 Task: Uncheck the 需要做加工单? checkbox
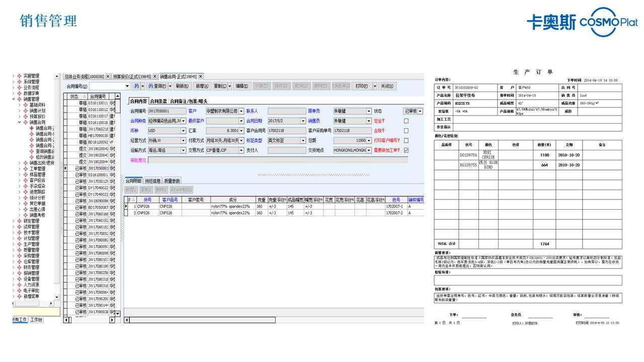point(406,150)
